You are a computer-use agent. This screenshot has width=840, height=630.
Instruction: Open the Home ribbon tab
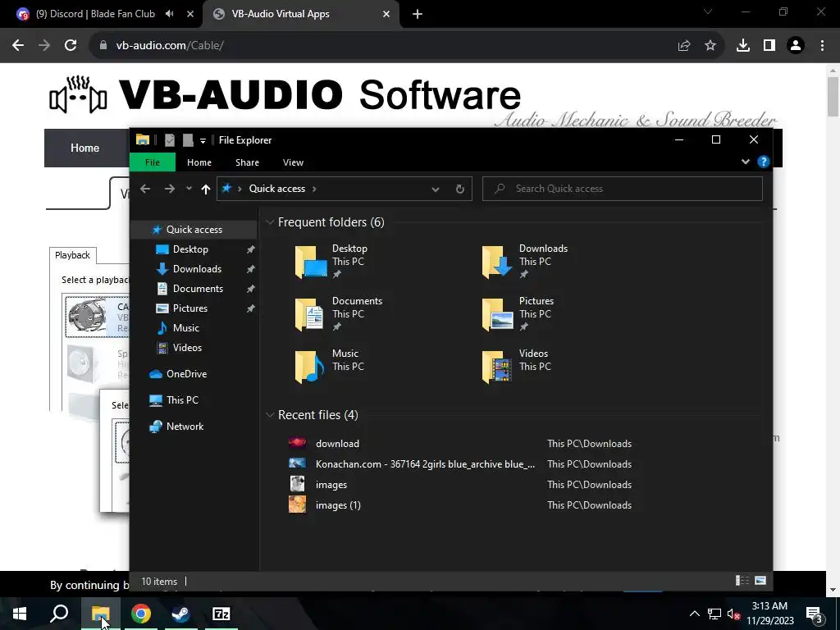click(x=199, y=162)
